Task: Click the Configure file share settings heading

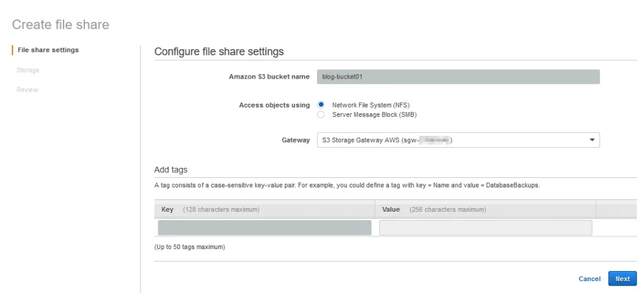Action: pos(219,52)
